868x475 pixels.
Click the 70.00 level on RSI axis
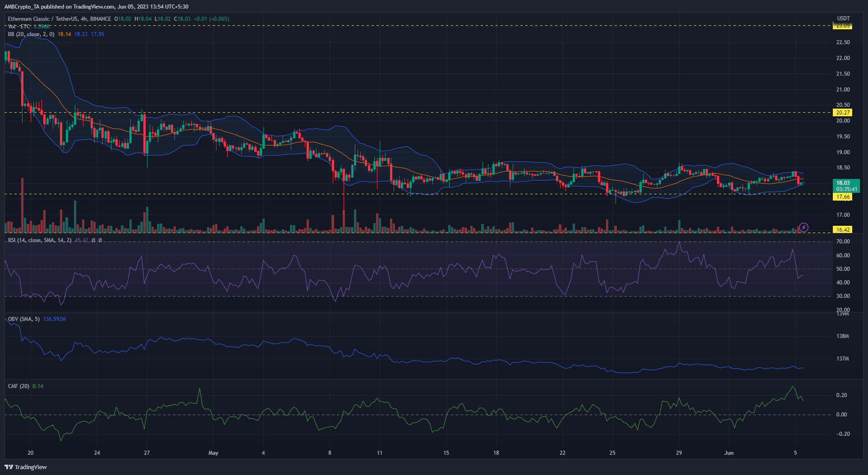[x=843, y=242]
